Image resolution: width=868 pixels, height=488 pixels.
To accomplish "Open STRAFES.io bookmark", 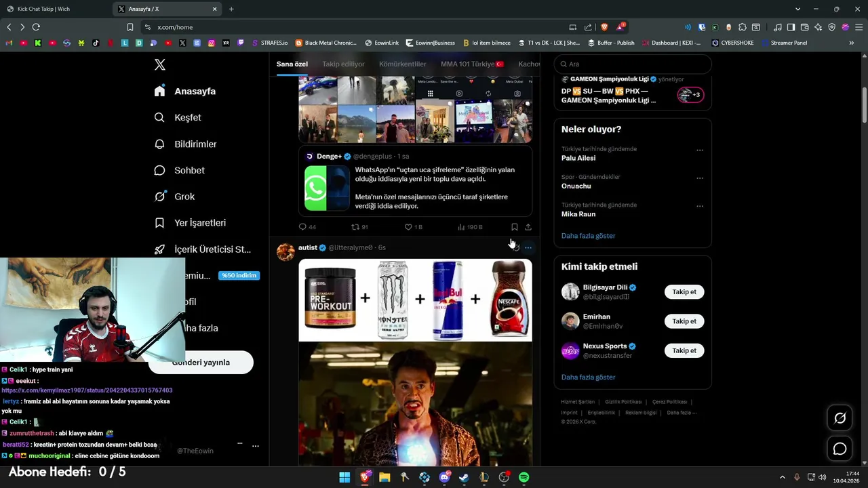I will click(269, 43).
